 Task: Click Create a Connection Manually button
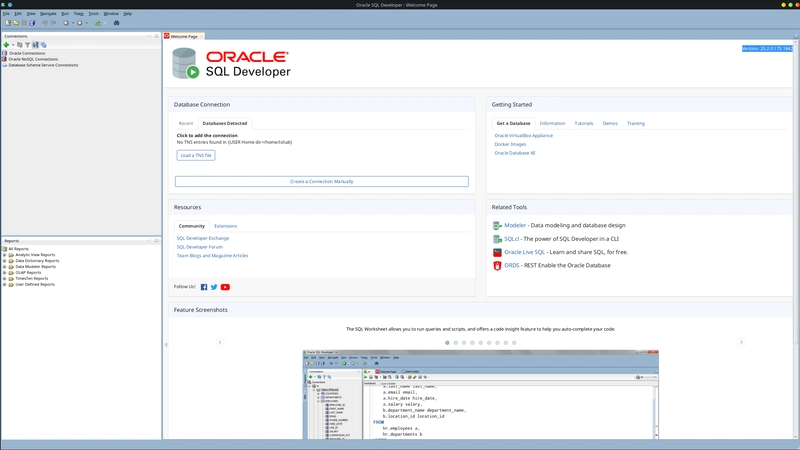click(x=321, y=182)
